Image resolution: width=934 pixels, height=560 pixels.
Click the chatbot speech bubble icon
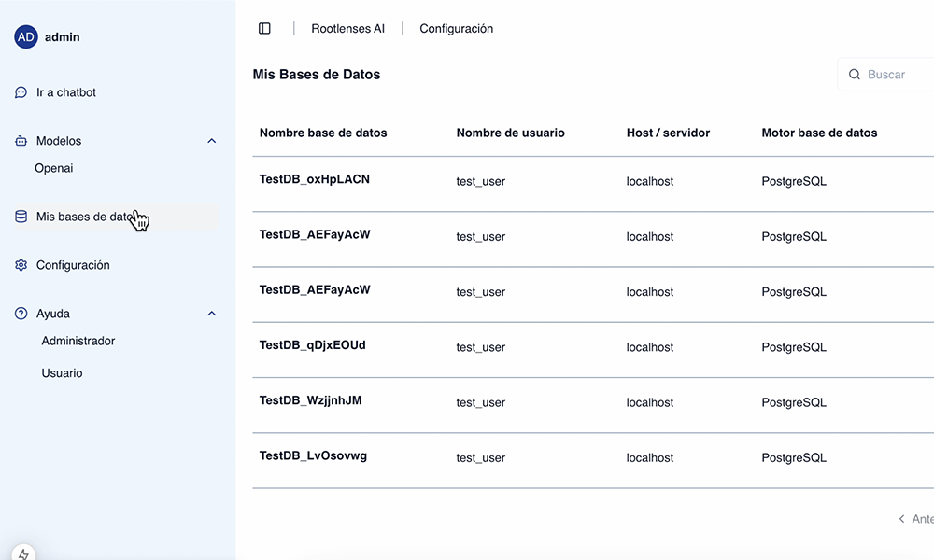click(21, 92)
